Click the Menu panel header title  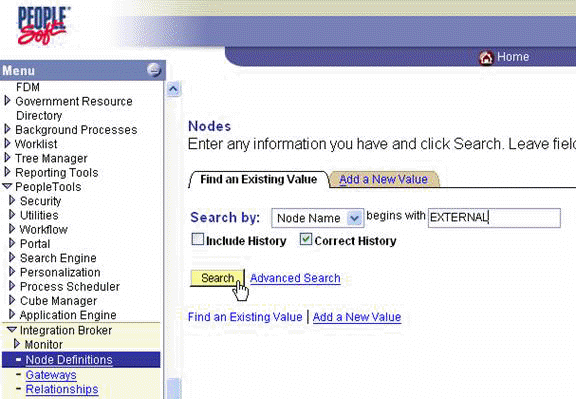[18, 70]
